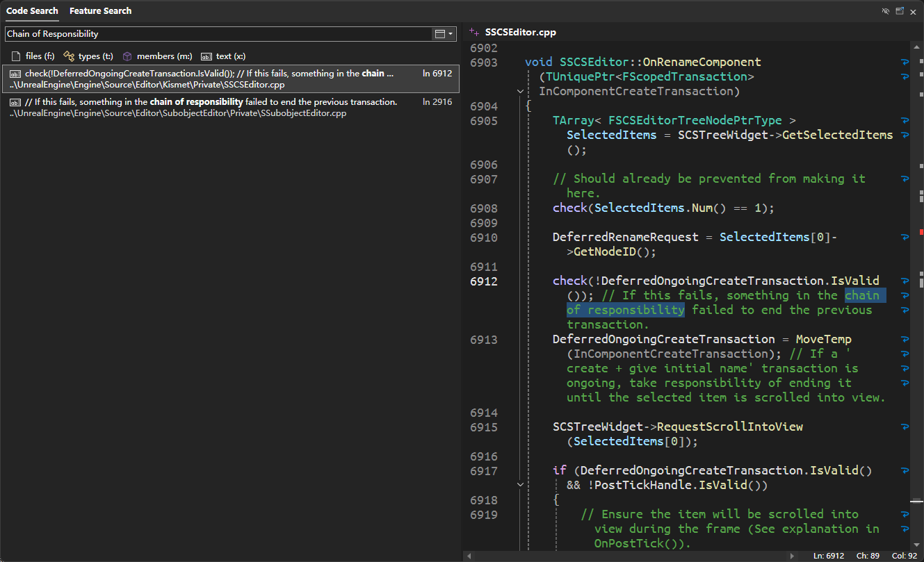Collapse the OnRenameComponent function body
The width and height of the screenshot is (924, 562).
point(520,91)
